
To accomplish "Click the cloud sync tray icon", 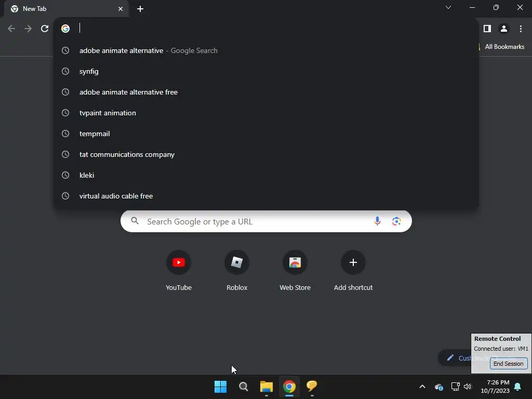I will tap(438, 387).
